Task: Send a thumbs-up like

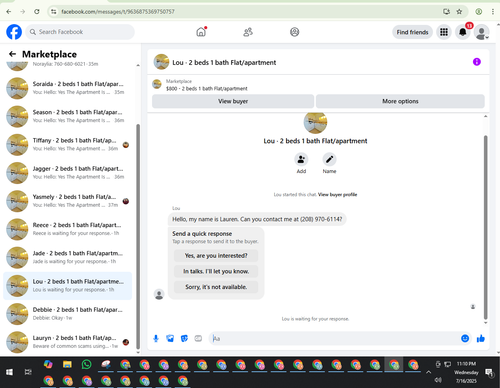Action: 481,339
